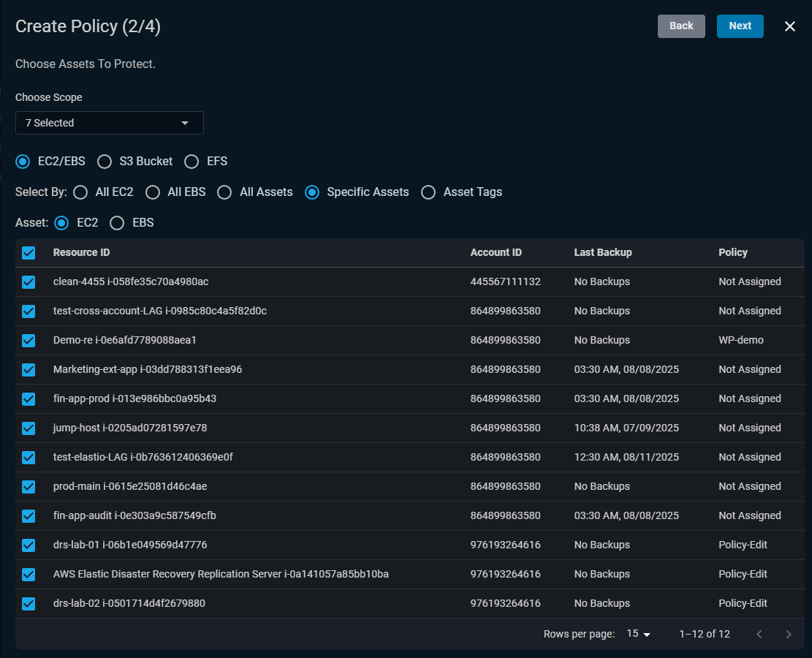Image resolution: width=812 pixels, height=658 pixels.
Task: Select All EBS assets option
Action: 152,192
